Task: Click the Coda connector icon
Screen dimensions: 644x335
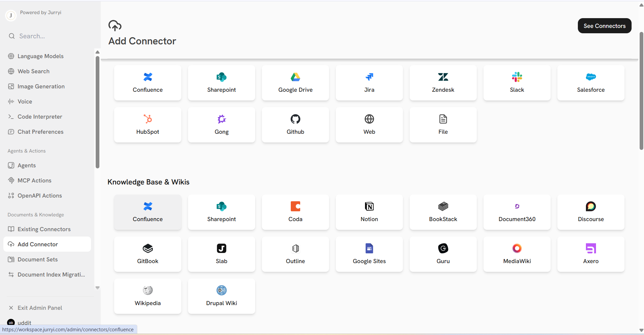Action: 295,206
